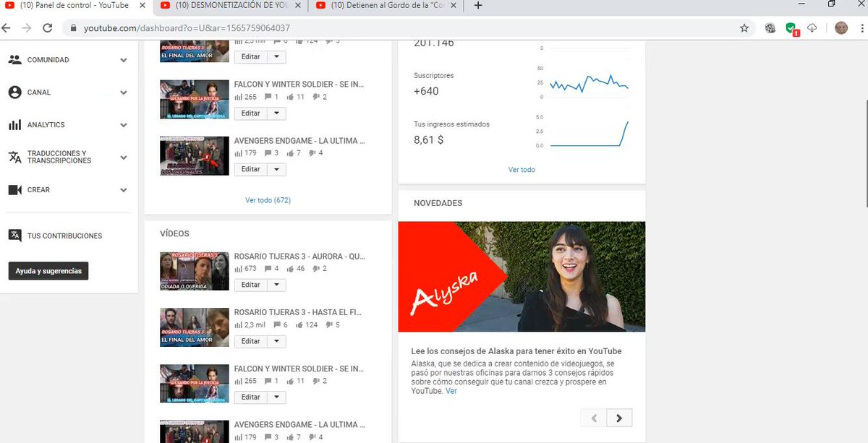
Task: Open Editar dropdown arrow for AVENGERS ENDGAME in upper list
Action: pos(277,169)
